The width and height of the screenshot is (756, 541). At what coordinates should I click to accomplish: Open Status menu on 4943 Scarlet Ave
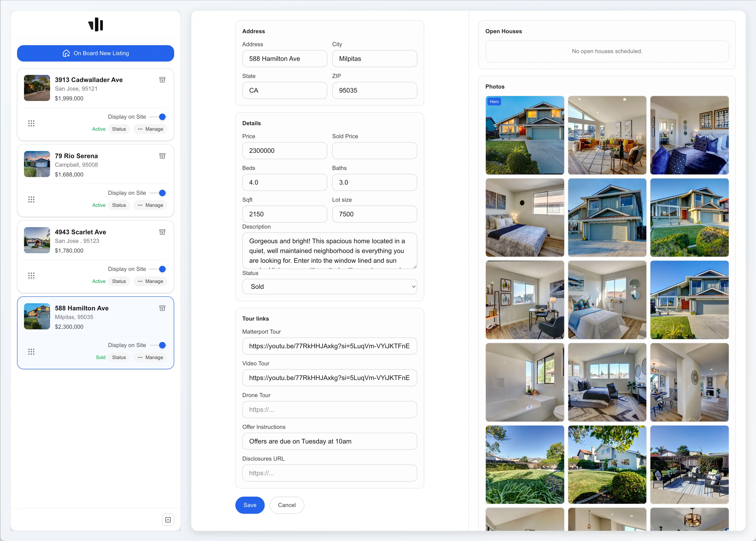pos(119,281)
